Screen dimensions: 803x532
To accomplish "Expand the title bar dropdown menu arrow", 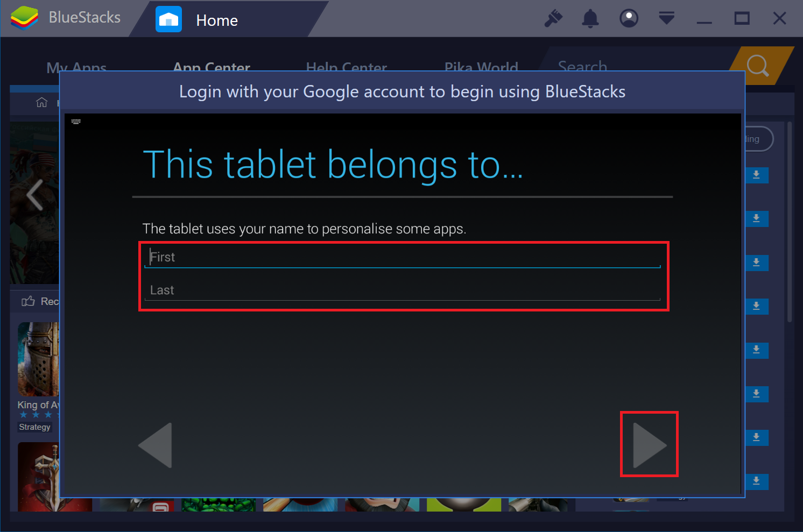I will (666, 18).
